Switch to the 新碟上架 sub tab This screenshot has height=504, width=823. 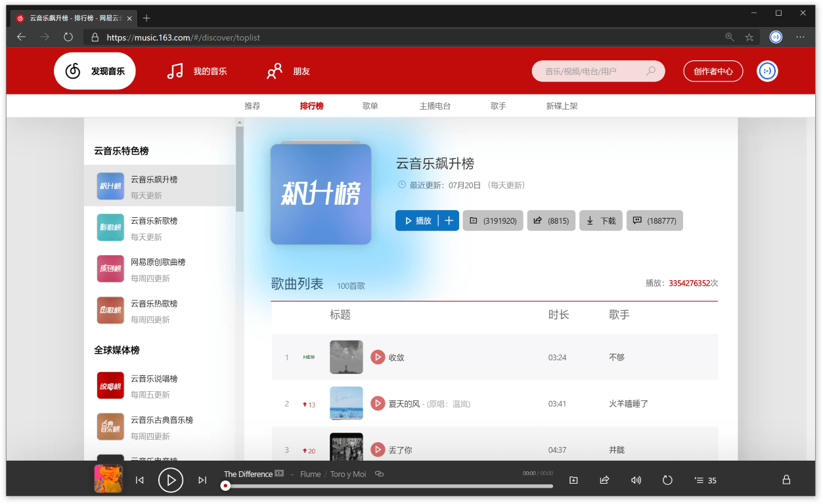tap(562, 106)
